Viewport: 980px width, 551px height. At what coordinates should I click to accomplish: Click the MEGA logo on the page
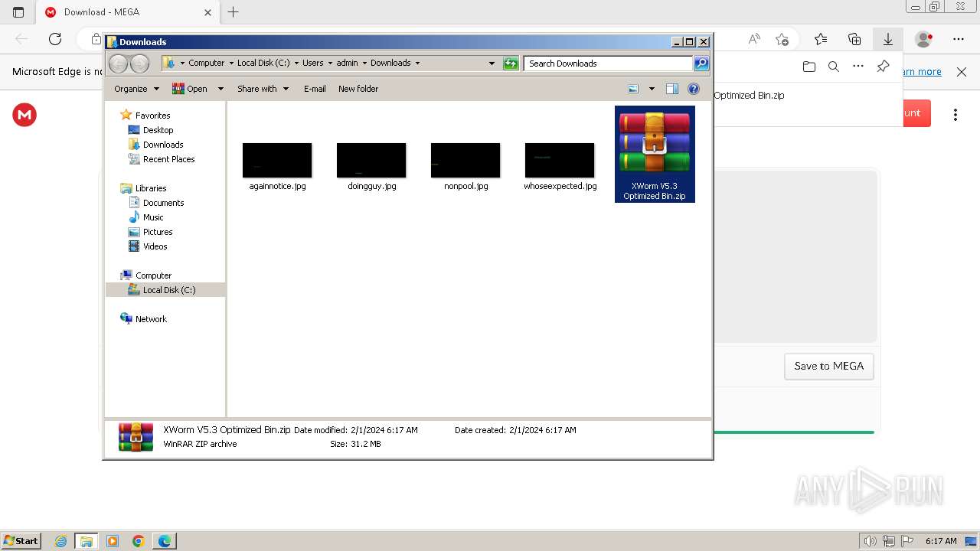pos(24,115)
